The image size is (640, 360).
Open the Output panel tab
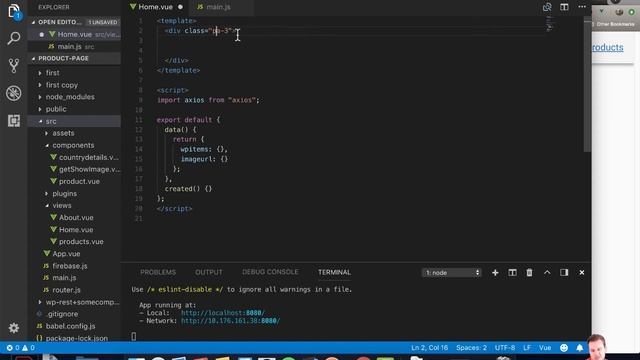tap(209, 272)
